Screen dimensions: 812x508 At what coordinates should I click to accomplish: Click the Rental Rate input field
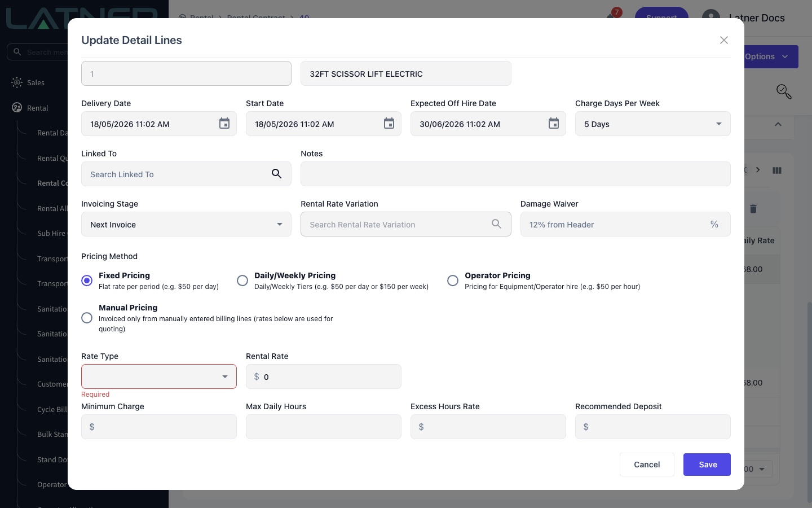coord(324,376)
